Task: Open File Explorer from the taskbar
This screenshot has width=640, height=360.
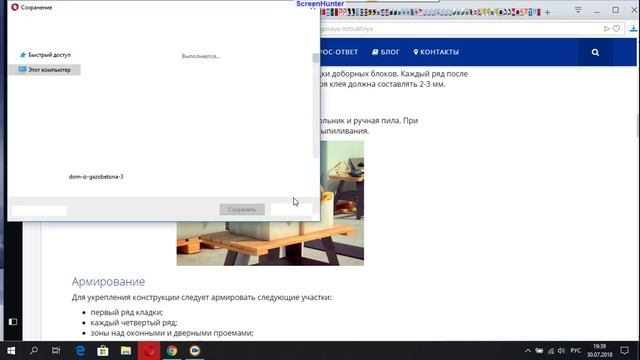Action: coord(126,351)
